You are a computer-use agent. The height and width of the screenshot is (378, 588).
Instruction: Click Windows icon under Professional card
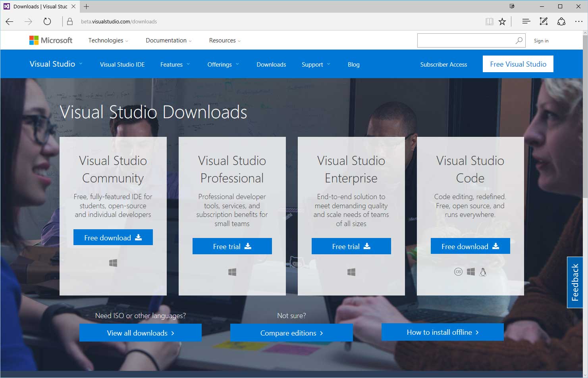(232, 272)
